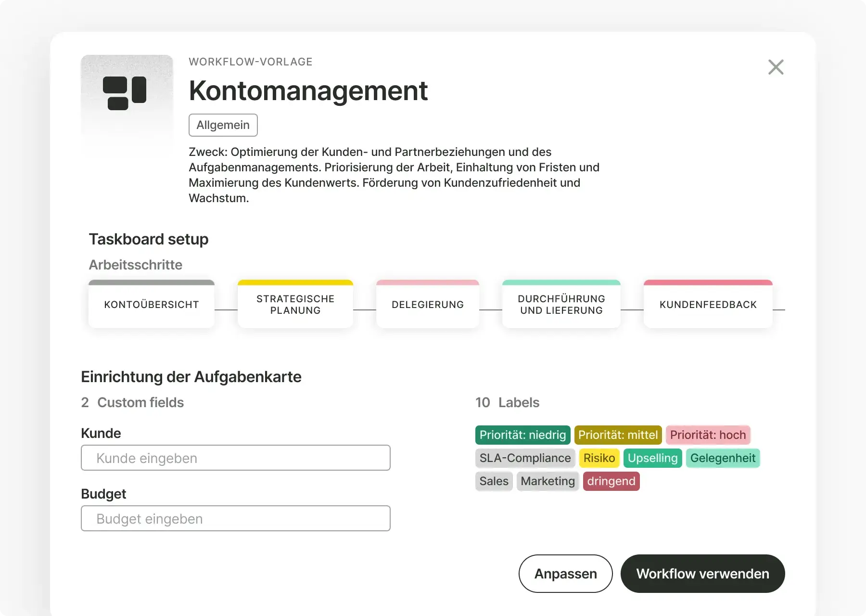
Task: Select the Gelegenheit label
Action: [x=723, y=458]
